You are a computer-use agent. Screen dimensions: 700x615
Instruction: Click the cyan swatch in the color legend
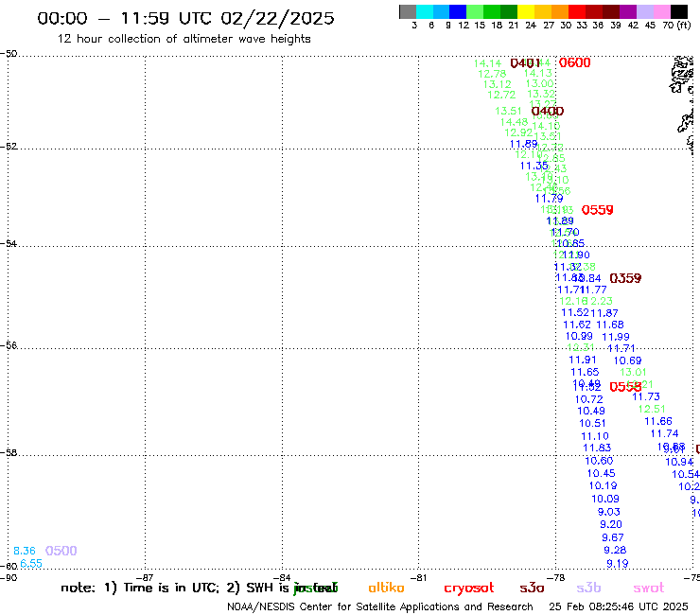coord(425,11)
